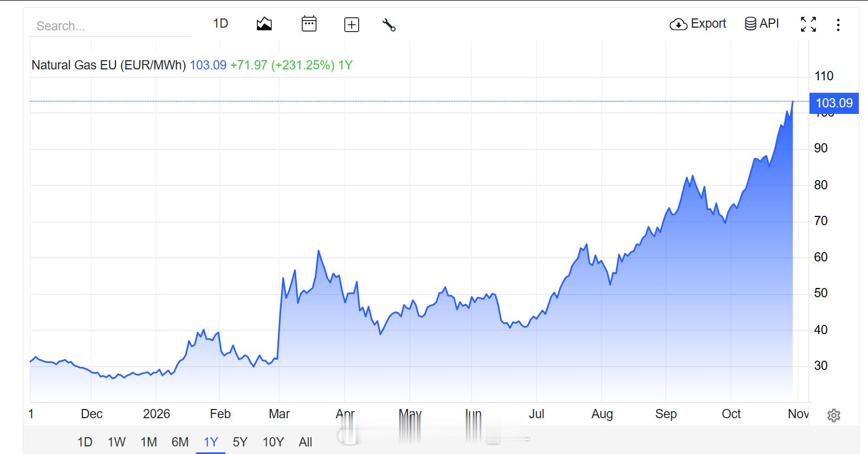Click the 70 y-axis value
The height and width of the screenshot is (454, 868).
click(821, 221)
